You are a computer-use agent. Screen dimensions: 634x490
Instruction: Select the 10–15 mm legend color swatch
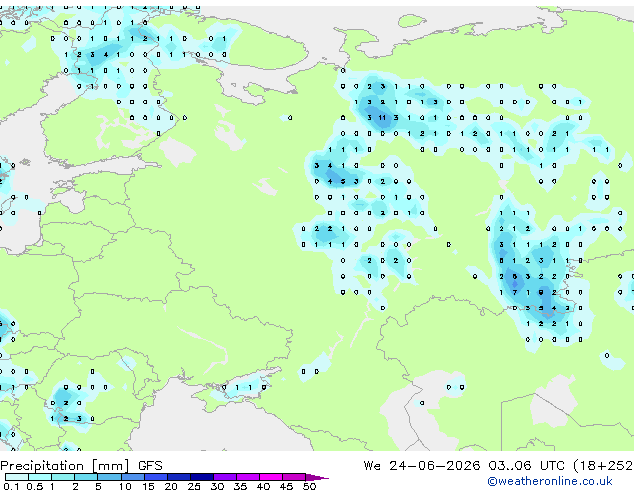pyautogui.click(x=133, y=477)
